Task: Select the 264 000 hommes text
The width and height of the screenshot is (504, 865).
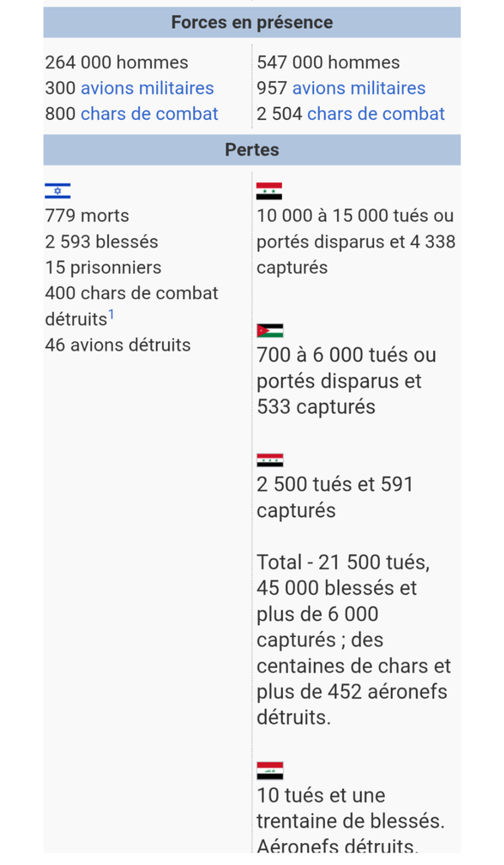Action: [x=117, y=63]
